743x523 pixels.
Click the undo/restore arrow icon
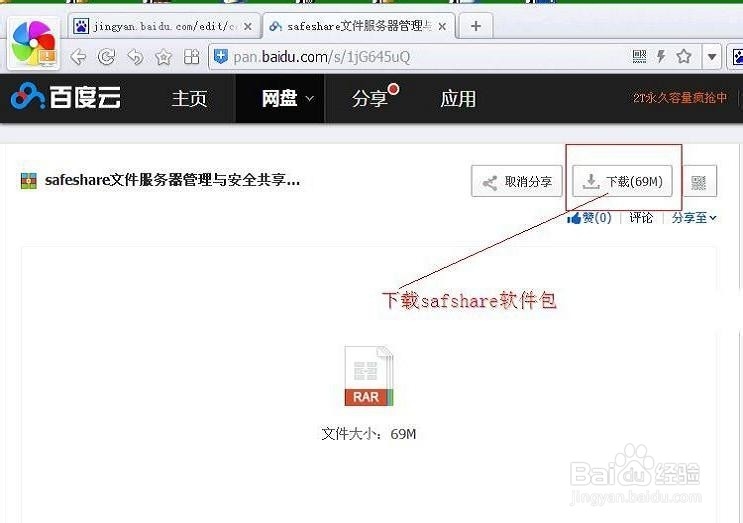pyautogui.click(x=136, y=57)
